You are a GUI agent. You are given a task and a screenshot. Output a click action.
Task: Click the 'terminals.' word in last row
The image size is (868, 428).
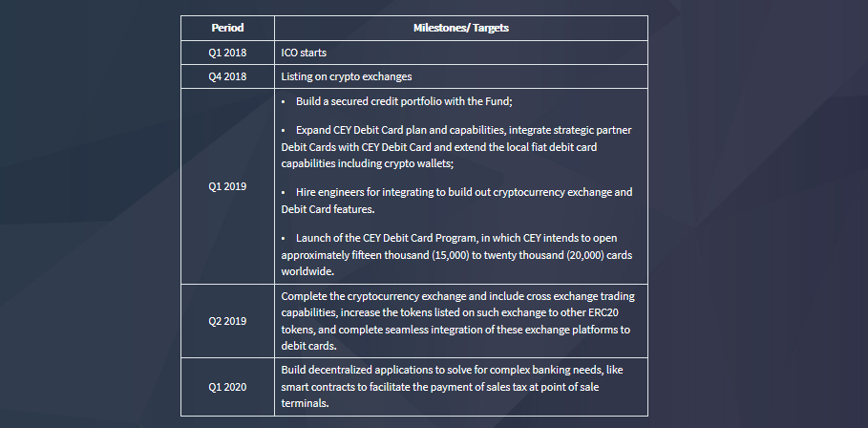(305, 403)
